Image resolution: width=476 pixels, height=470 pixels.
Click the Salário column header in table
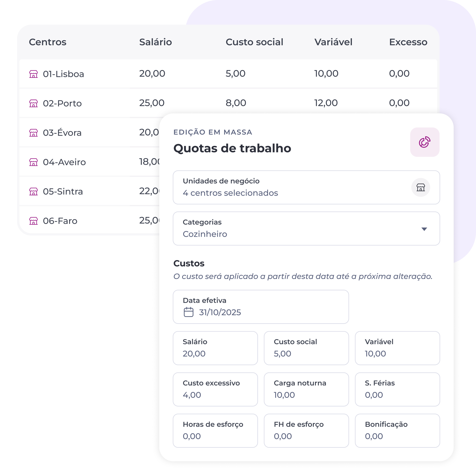coord(155,42)
